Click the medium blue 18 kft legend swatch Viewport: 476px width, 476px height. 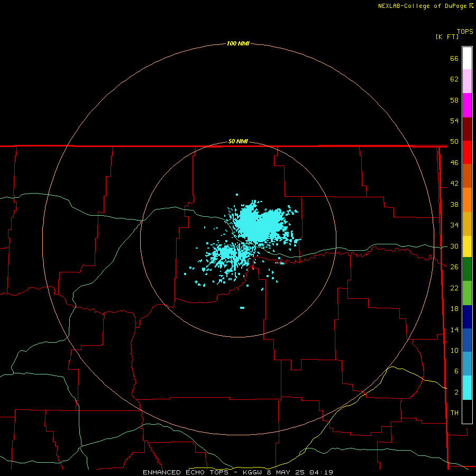pyautogui.click(x=467, y=340)
